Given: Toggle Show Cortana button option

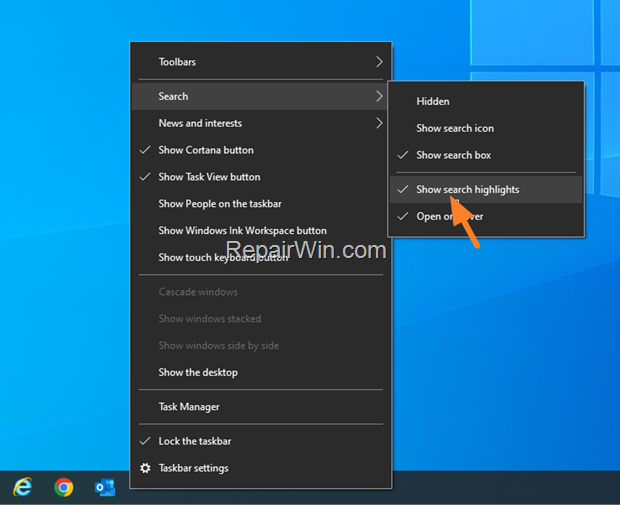Looking at the screenshot, I should click(x=261, y=150).
